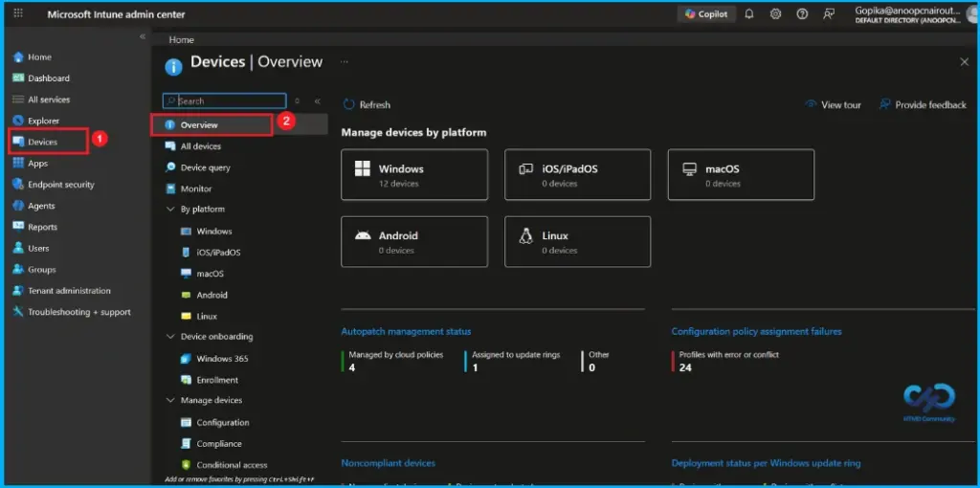Click the Tenant administration icon
The width and height of the screenshot is (980, 488).
(18, 291)
